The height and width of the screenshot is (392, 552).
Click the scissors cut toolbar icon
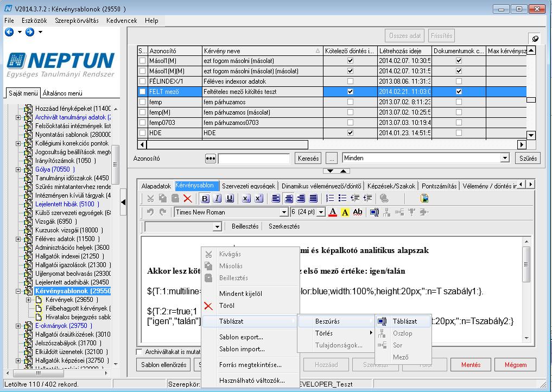[x=150, y=199]
